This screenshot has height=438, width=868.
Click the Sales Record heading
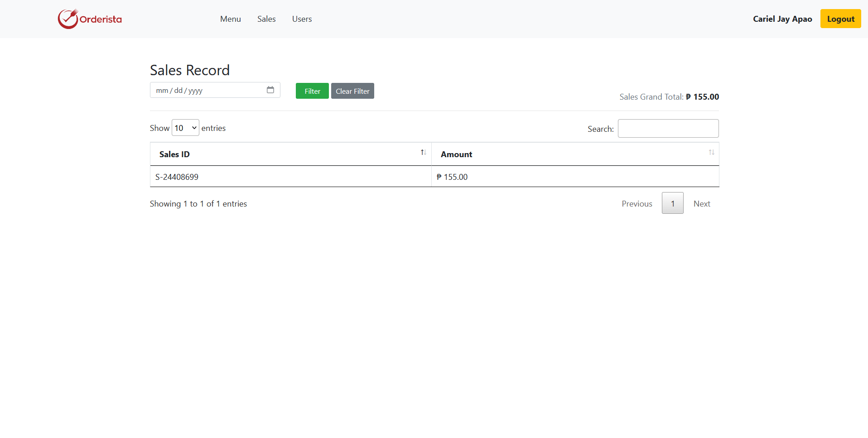pos(190,70)
